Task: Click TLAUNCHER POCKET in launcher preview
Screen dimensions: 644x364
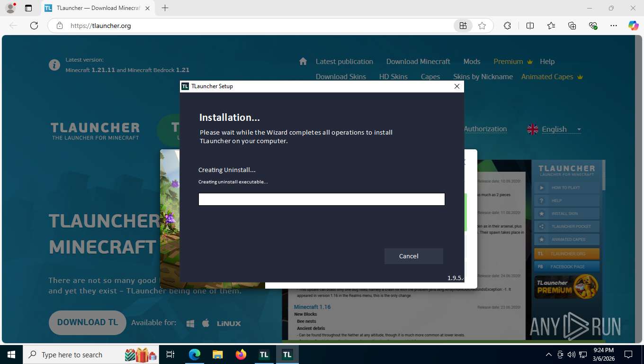Action: click(566, 227)
